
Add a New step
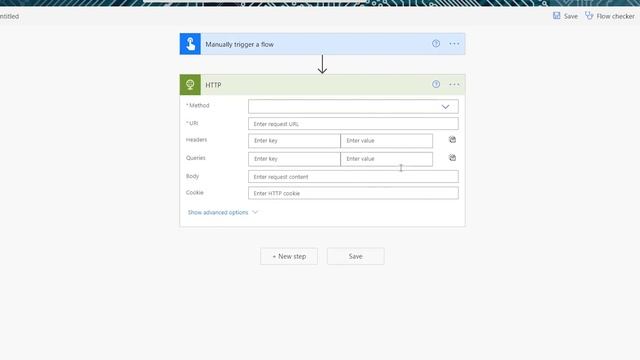(x=289, y=256)
